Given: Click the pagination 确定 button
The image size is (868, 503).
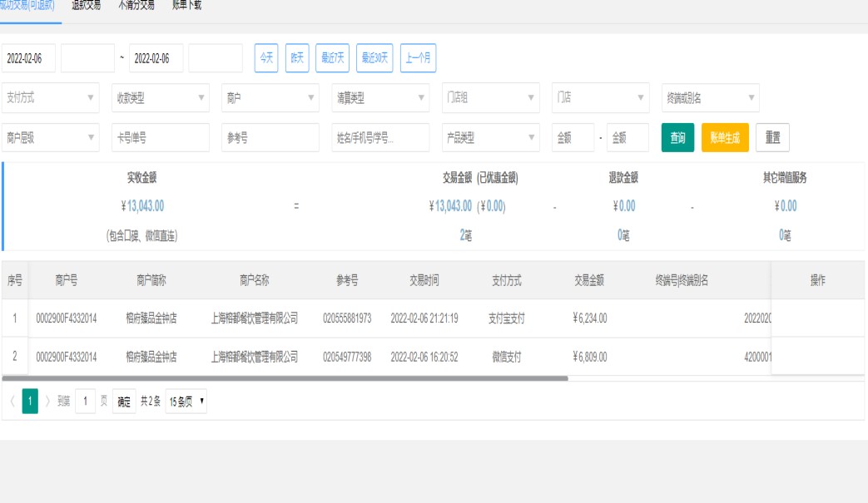Looking at the screenshot, I should pyautogui.click(x=124, y=402).
